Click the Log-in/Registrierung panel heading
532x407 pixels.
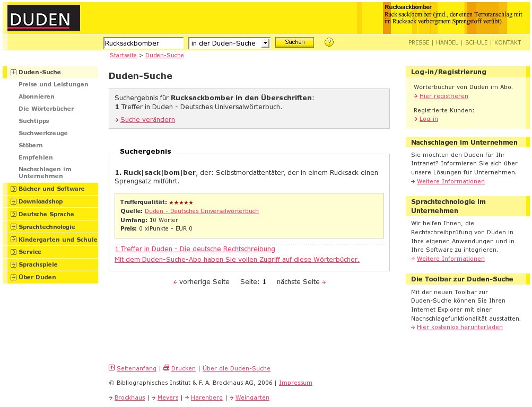(x=449, y=72)
